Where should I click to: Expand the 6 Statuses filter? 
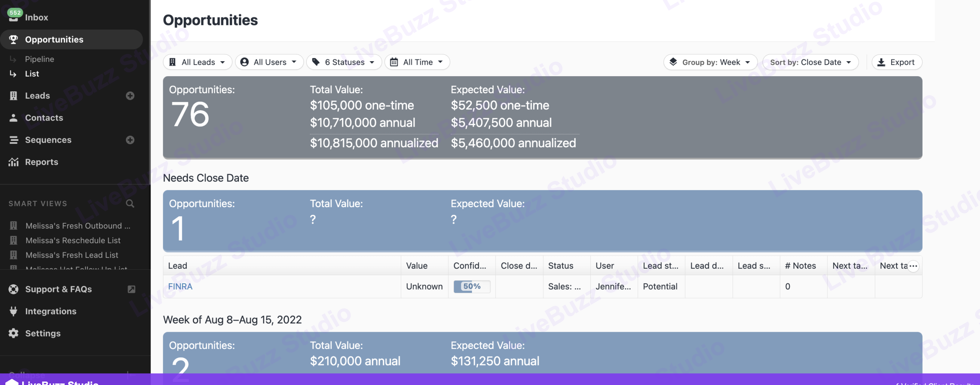click(x=344, y=62)
